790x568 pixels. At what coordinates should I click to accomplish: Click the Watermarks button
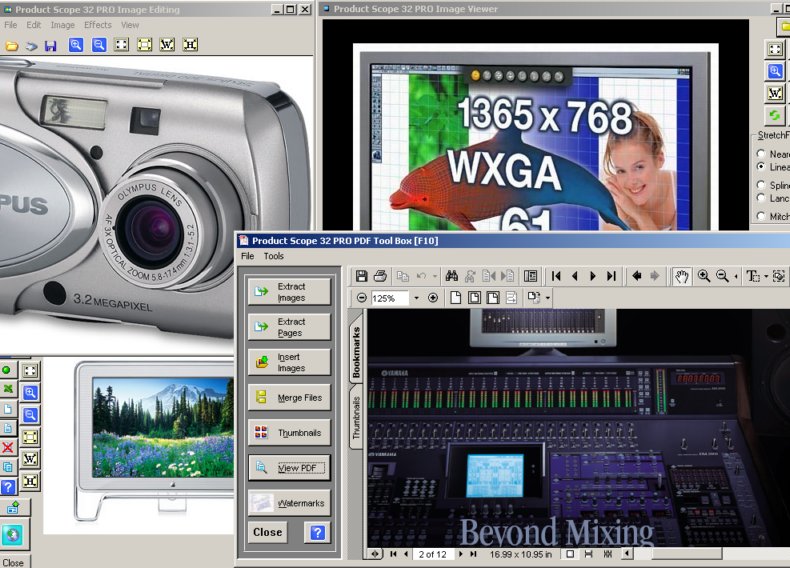[x=289, y=503]
